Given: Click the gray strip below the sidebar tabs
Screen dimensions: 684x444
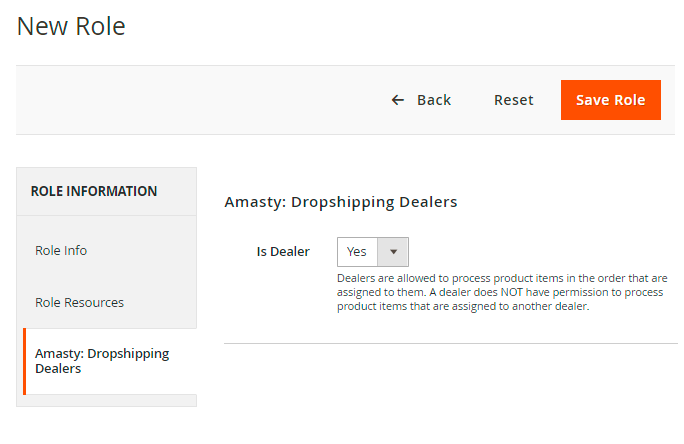Looking at the screenshot, I should 106,401.
